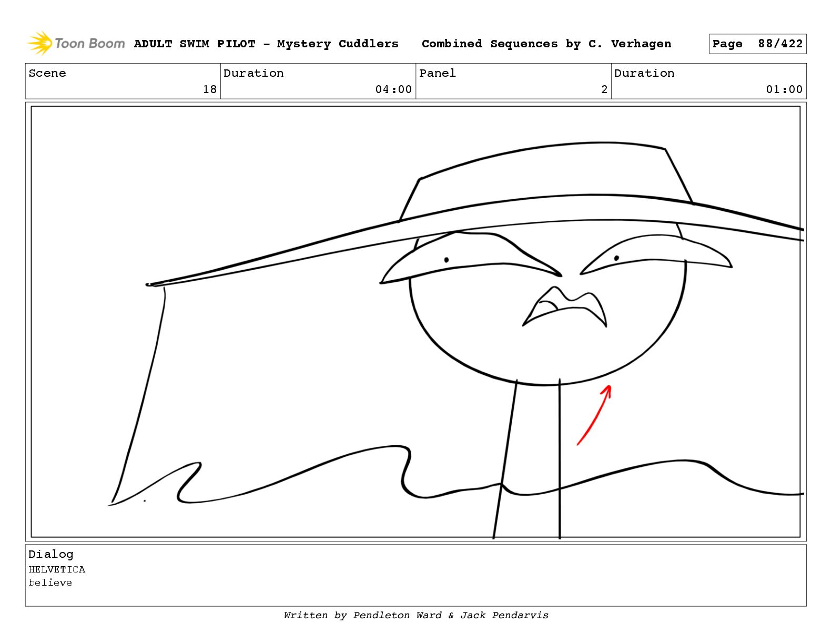The image size is (832, 644).
Task: Click the storyboard panel drawing
Action: pyautogui.click(x=415, y=322)
